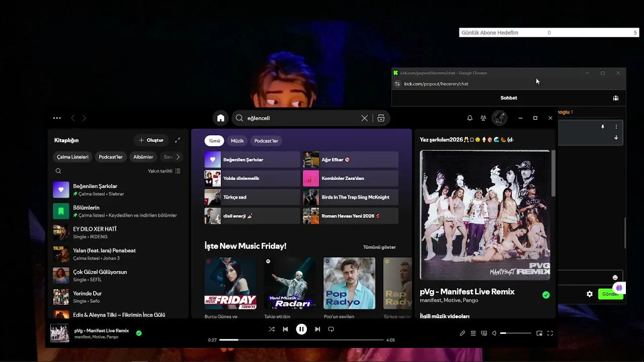Screen dimensions: 644x362
Task: Open Friend Activity icon
Action: [484, 118]
